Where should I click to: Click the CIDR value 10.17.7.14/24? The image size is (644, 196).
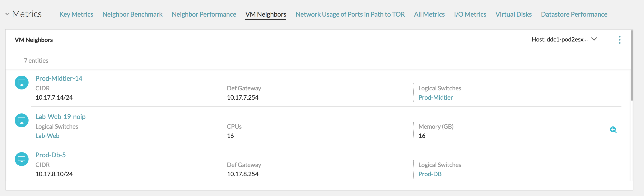coord(54,97)
